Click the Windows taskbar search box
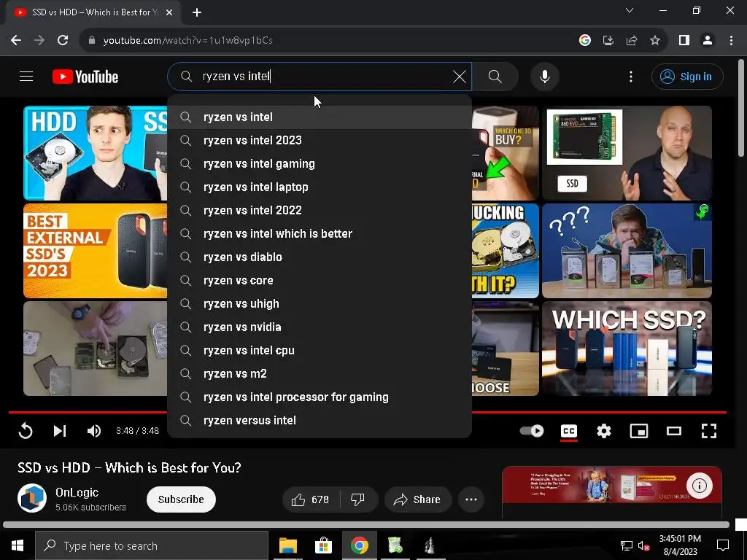Viewport: 747px width, 560px height. pos(152,545)
